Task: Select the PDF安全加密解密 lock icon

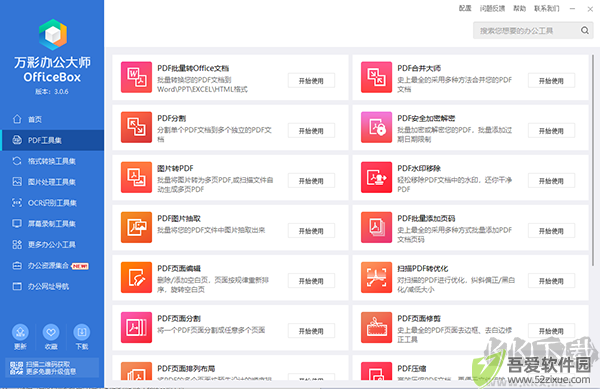Action: click(x=376, y=127)
